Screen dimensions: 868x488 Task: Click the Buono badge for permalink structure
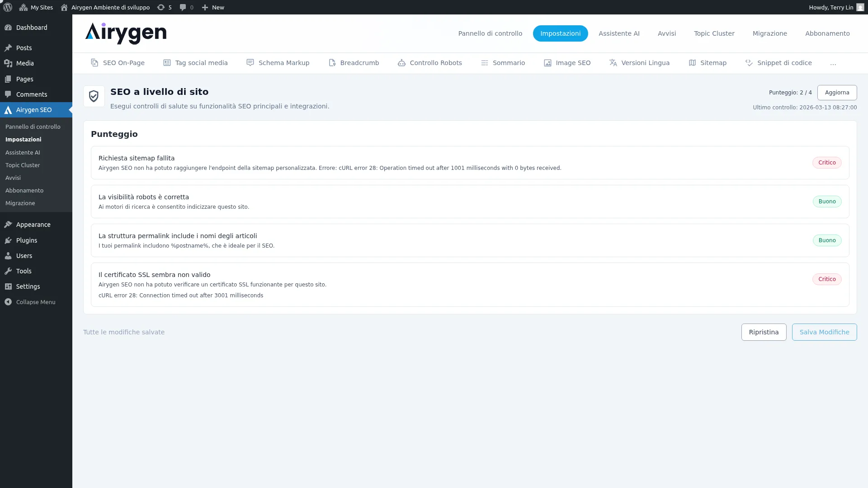(x=827, y=240)
